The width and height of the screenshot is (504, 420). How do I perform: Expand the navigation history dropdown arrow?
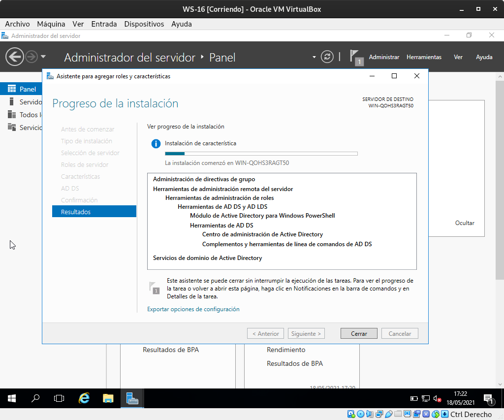tap(43, 57)
